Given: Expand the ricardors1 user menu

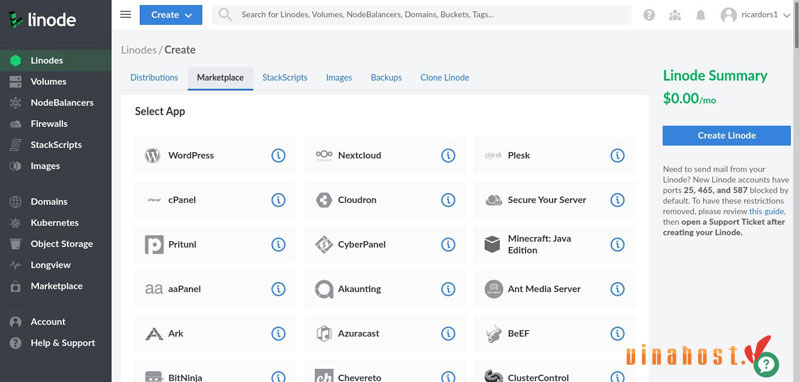Looking at the screenshot, I should (x=756, y=15).
